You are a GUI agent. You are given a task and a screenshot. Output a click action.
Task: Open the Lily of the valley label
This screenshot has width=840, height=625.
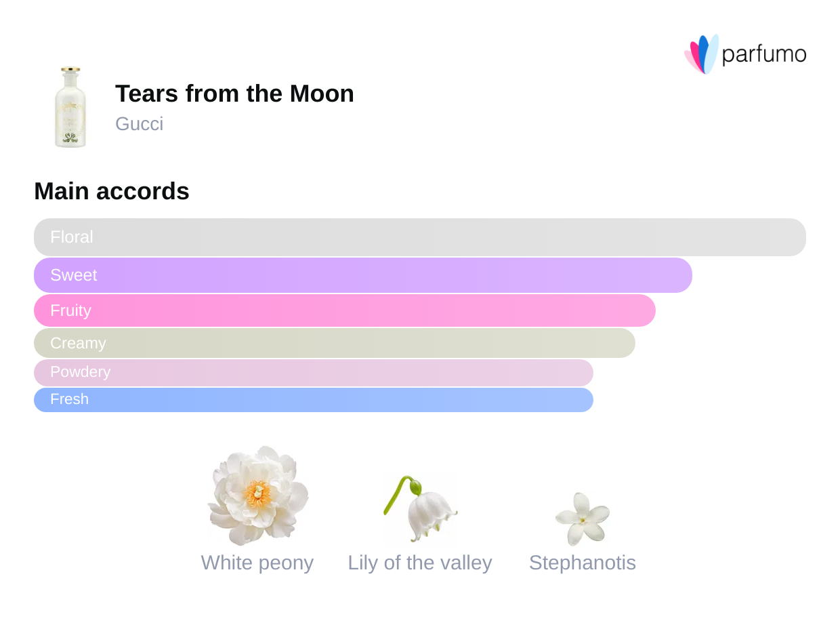point(420,563)
